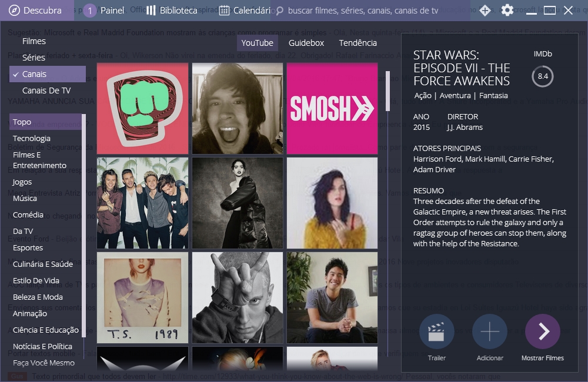Click the crosshair add icon in top bar
588x382 pixels.
pos(485,11)
